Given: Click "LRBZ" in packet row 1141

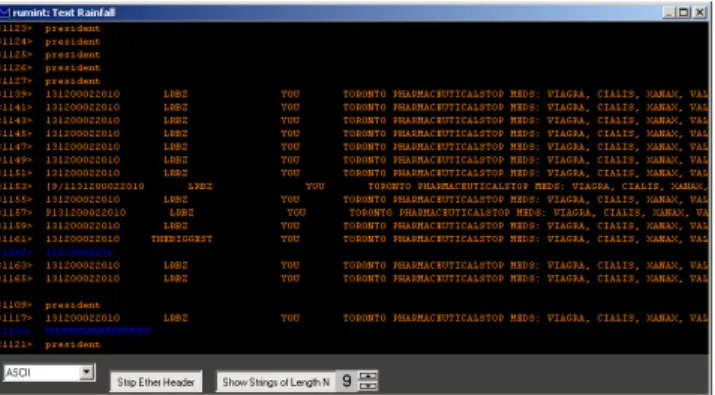Looking at the screenshot, I should click(x=176, y=107).
